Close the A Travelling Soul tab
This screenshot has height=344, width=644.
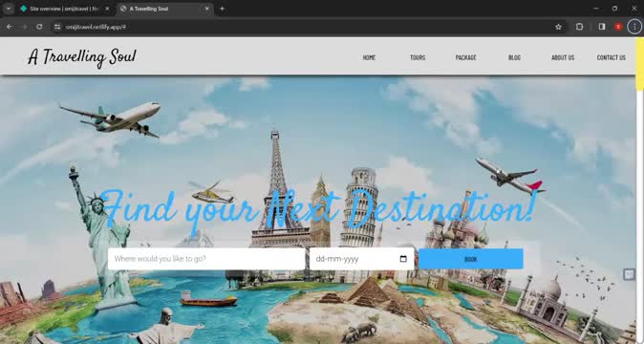[207, 9]
